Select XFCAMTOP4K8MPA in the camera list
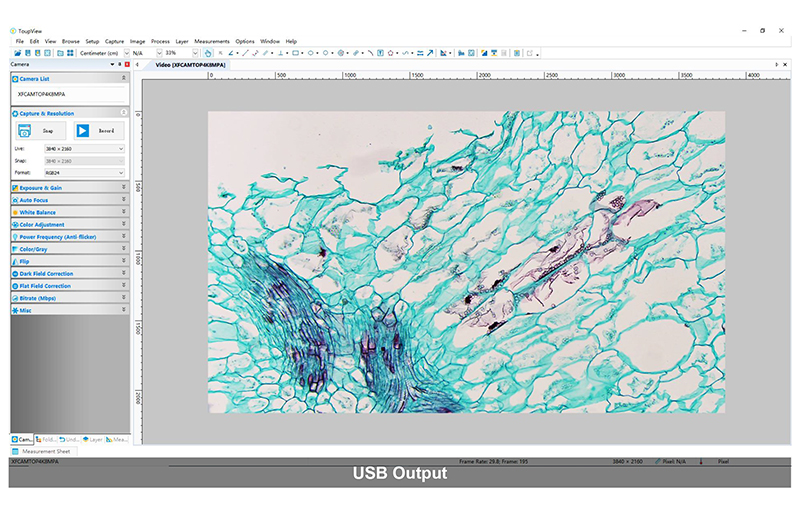 click(42, 93)
